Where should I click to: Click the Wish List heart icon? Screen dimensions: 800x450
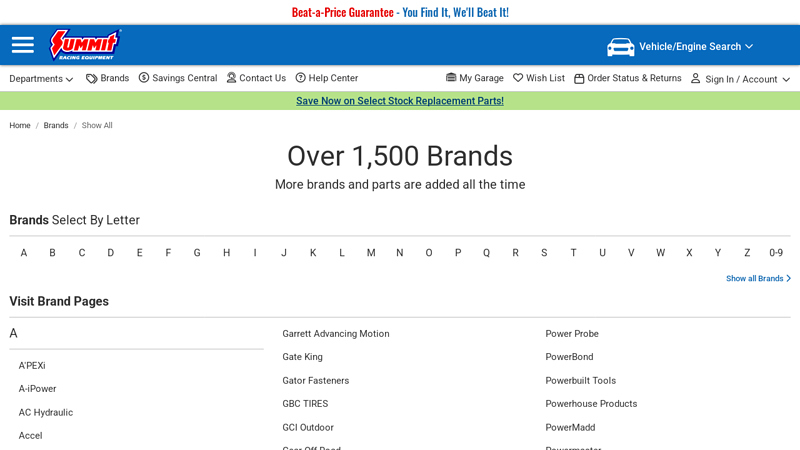[518, 78]
